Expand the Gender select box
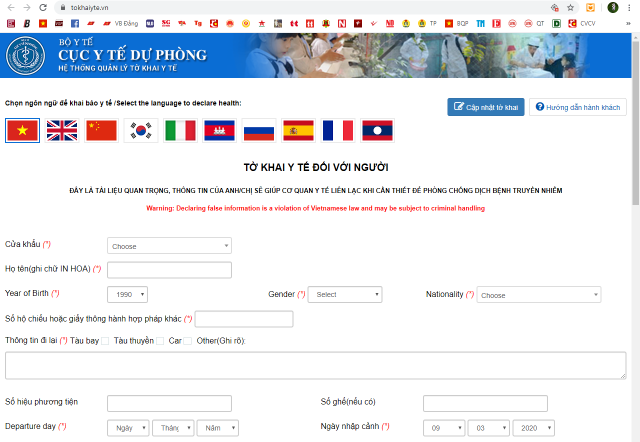 pyautogui.click(x=346, y=295)
